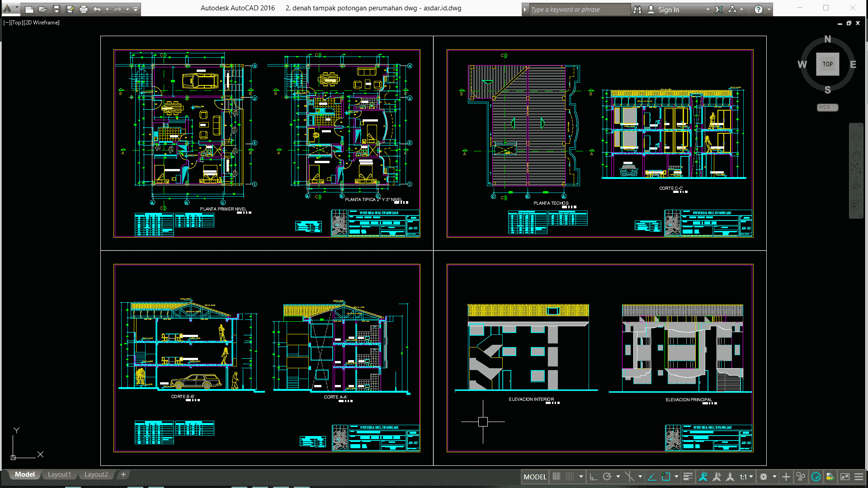Click the Save icon in Quick Access
The height and width of the screenshot is (488, 868).
click(x=56, y=9)
